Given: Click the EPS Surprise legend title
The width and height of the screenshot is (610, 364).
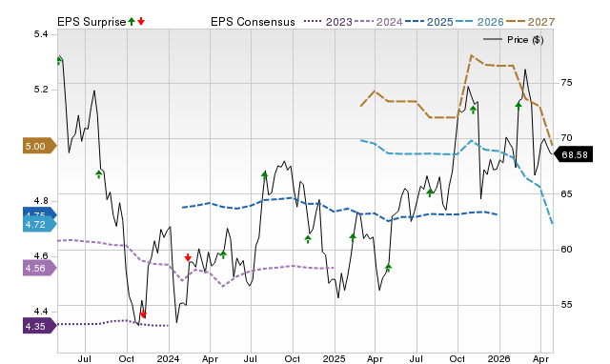Looking at the screenshot, I should pos(91,22).
